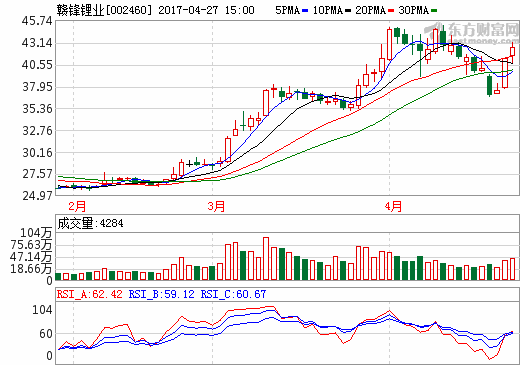The image size is (520, 365).
Task: Click the 32.76 price axis label
Action: 37,131
